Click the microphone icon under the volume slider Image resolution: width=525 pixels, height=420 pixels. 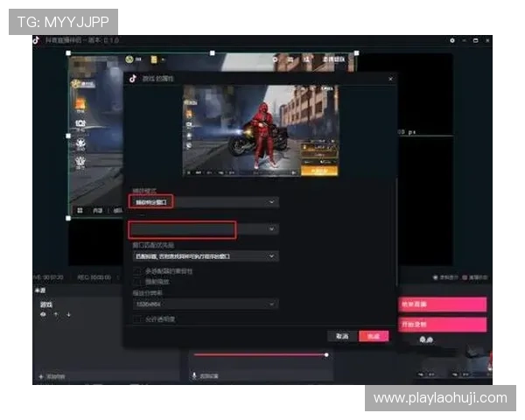(x=194, y=375)
